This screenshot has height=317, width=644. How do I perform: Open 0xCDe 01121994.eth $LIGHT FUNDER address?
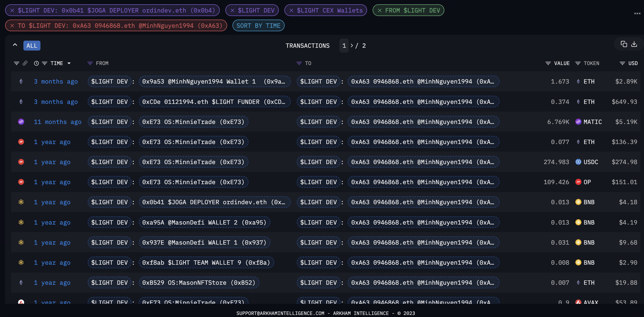(x=215, y=102)
